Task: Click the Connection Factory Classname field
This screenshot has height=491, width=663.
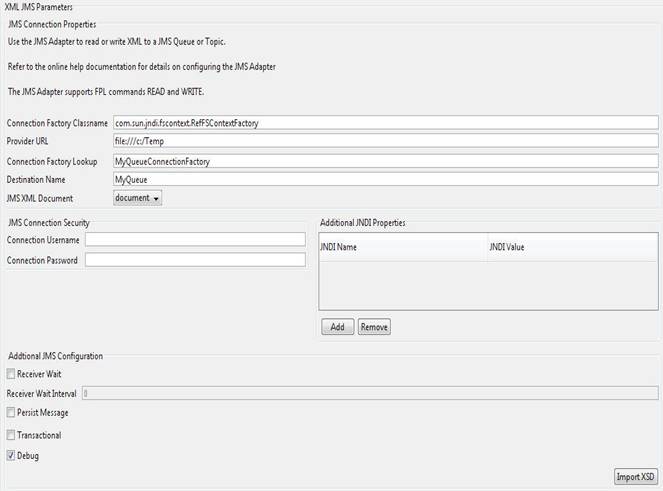Action: [385, 122]
